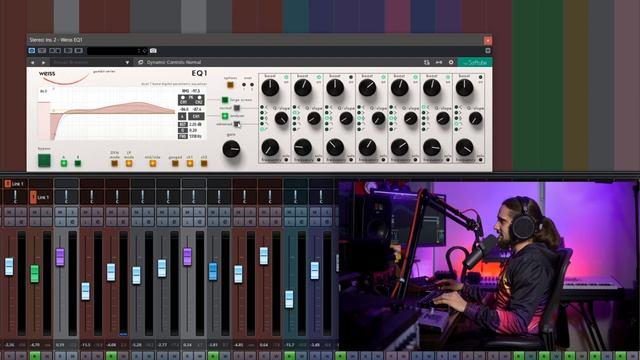Enable band 7 with its on indicator
This screenshot has height=360, width=640.
(480, 77)
